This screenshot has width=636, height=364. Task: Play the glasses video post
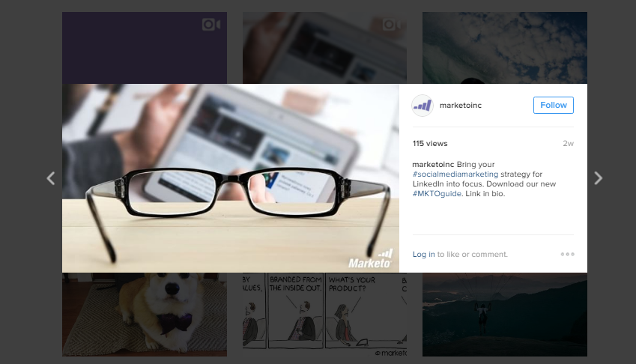(231, 178)
